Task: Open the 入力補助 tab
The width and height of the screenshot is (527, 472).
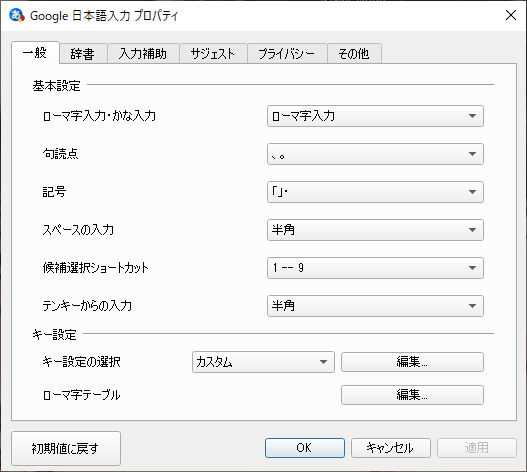Action: point(143,53)
